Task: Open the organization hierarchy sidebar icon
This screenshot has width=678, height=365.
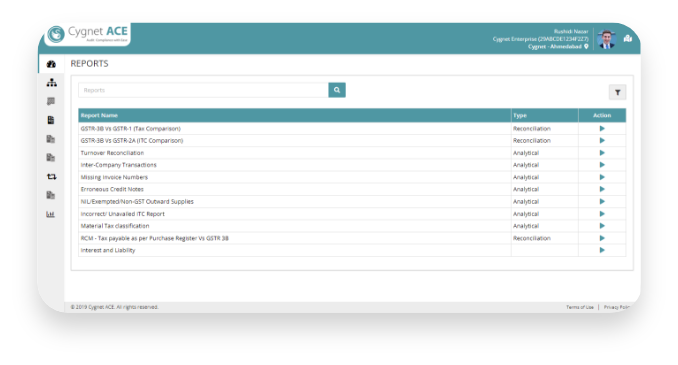Action: [x=51, y=83]
